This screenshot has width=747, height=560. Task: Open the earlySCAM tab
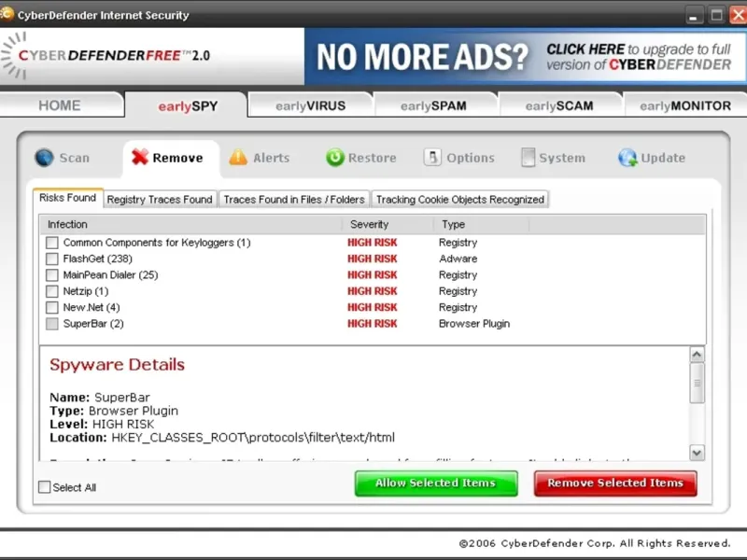pos(559,105)
